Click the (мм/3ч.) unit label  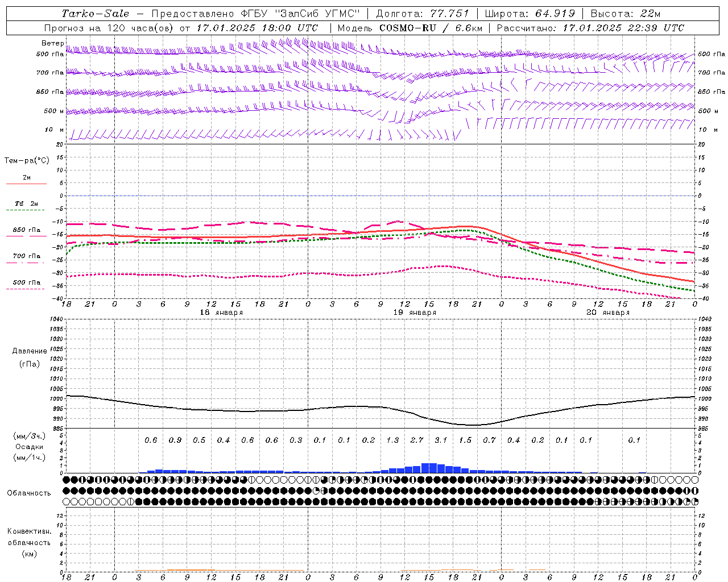tap(30, 436)
